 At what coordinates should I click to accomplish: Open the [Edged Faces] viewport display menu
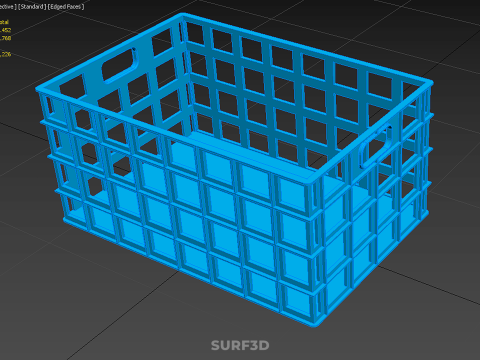(x=66, y=7)
